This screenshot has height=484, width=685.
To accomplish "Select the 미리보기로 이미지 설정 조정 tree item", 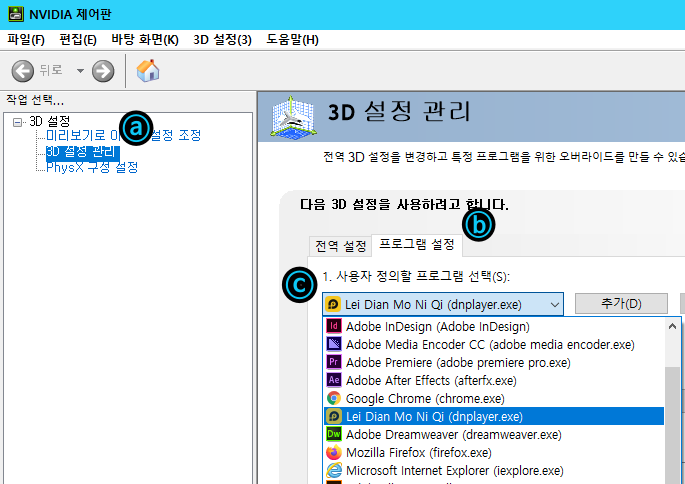I will click(123, 135).
